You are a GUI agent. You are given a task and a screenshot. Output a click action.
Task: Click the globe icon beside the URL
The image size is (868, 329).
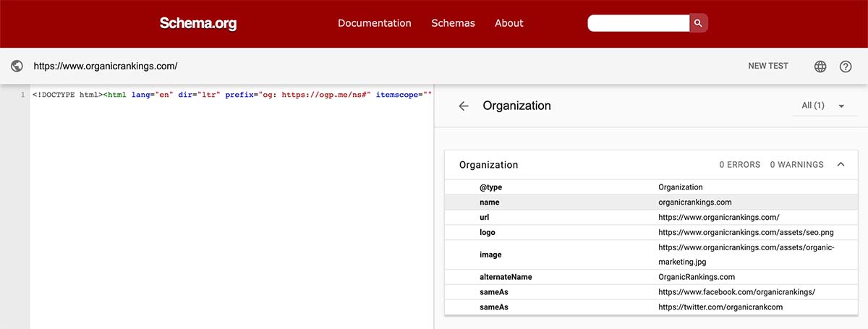[x=17, y=66]
